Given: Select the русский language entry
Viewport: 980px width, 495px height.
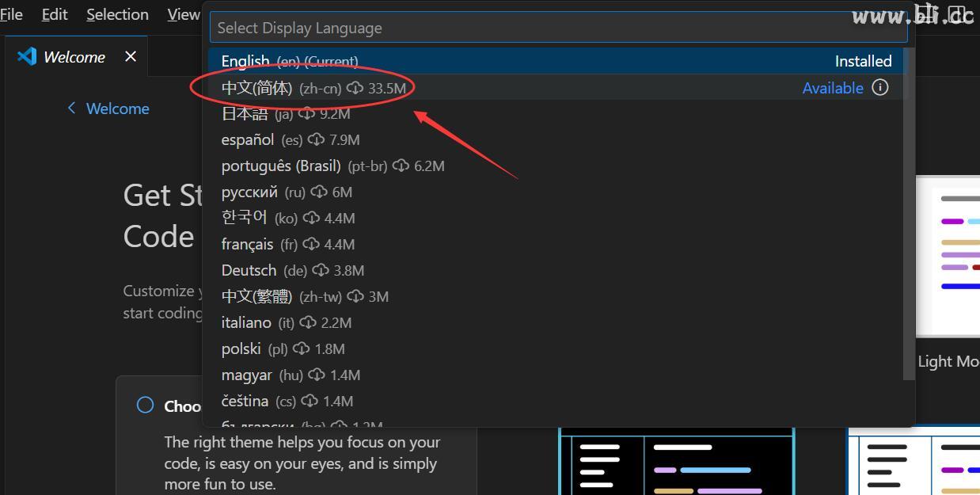Looking at the screenshot, I should tap(249, 192).
